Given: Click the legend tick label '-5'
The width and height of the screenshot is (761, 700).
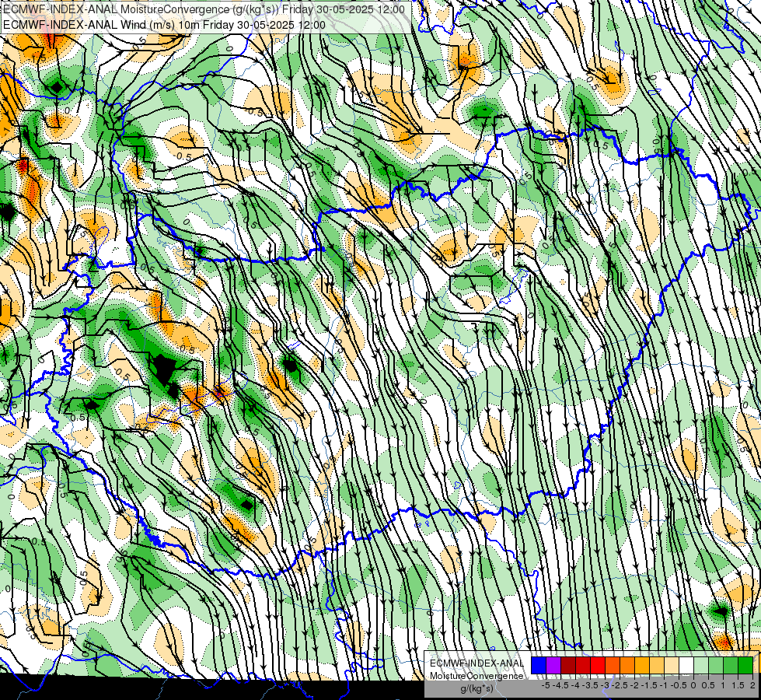Looking at the screenshot, I should [546, 685].
